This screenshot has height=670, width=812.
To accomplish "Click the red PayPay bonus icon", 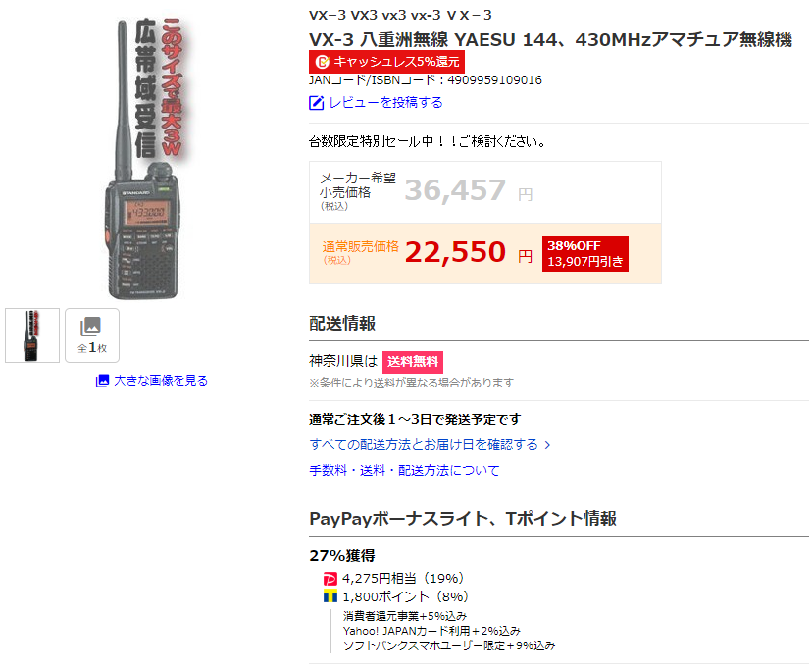I will [330, 579].
